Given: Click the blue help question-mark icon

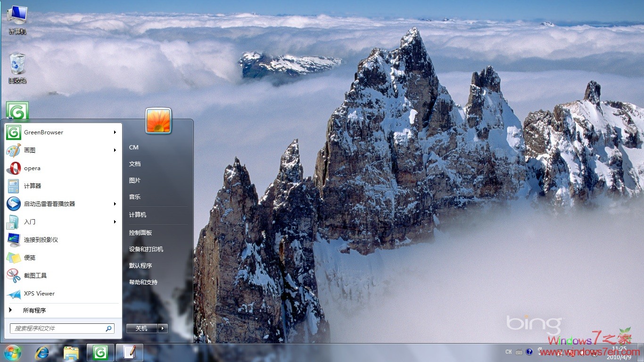Looking at the screenshot, I should click(529, 352).
